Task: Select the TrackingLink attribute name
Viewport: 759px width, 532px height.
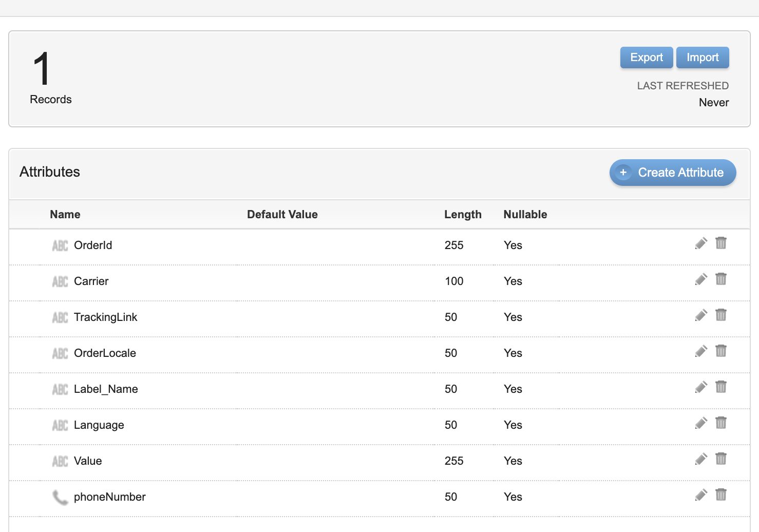Action: (106, 317)
